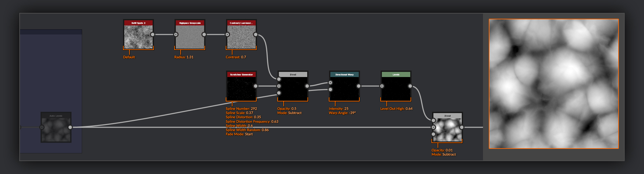Screen dimensions: 644x174
Task: Click the BnW Spots 3 output connector
Action: pos(153,34)
